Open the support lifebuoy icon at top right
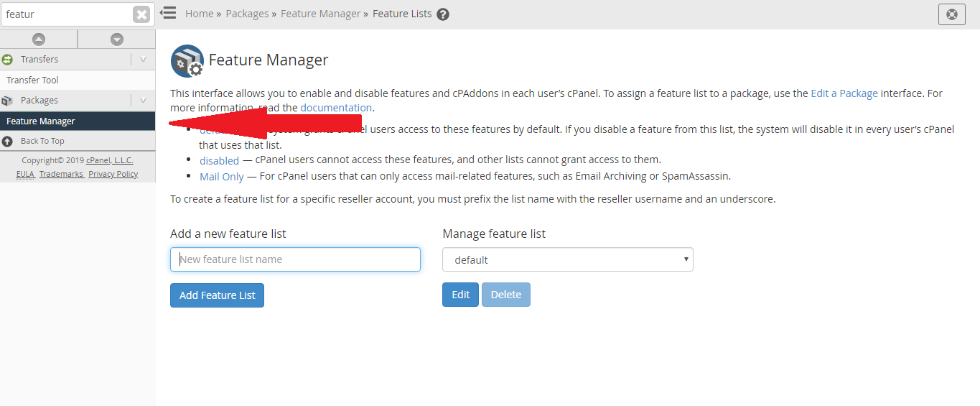 point(952,14)
